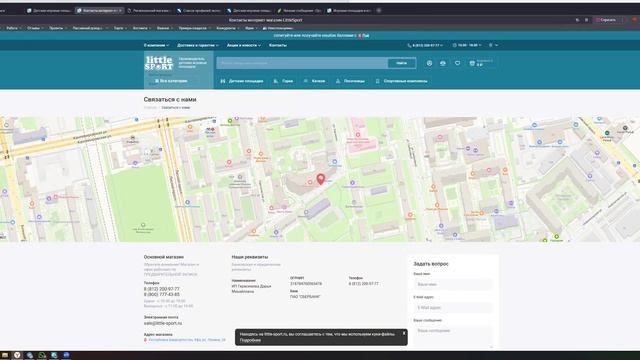The width and height of the screenshot is (640, 360).
Task: Click the Yandex browser icon in taskbar
Action: pyautogui.click(x=17, y=355)
